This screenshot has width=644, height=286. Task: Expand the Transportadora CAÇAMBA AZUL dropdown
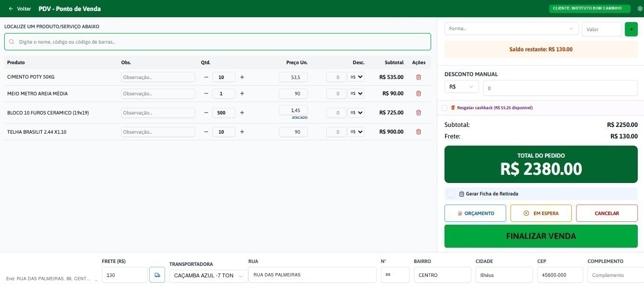pyautogui.click(x=209, y=276)
